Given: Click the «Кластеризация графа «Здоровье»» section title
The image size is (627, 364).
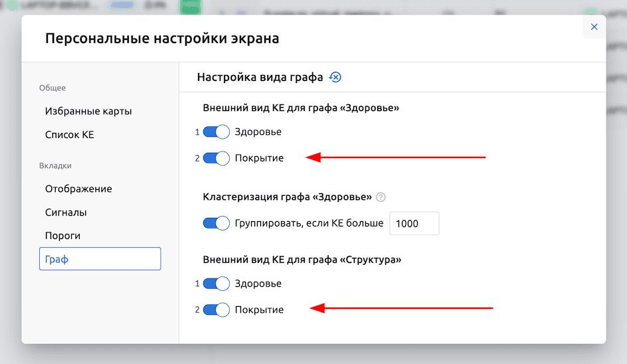Looking at the screenshot, I should [x=287, y=197].
